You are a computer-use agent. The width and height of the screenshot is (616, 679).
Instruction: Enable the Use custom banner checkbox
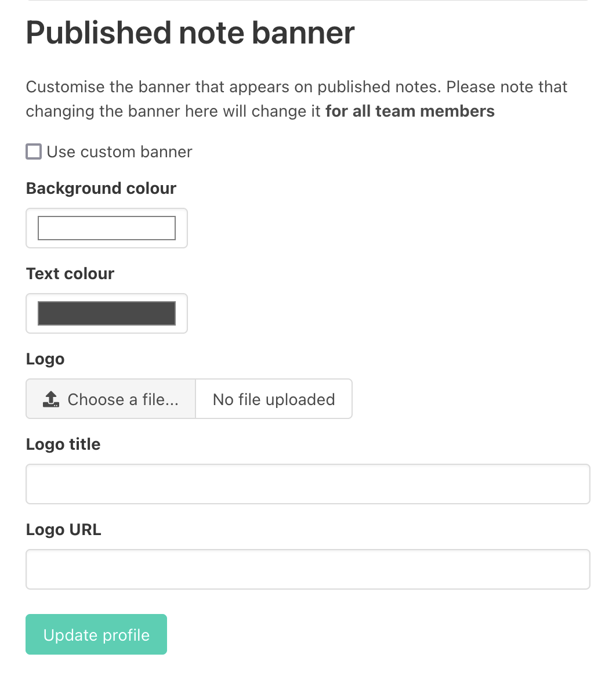tap(33, 151)
